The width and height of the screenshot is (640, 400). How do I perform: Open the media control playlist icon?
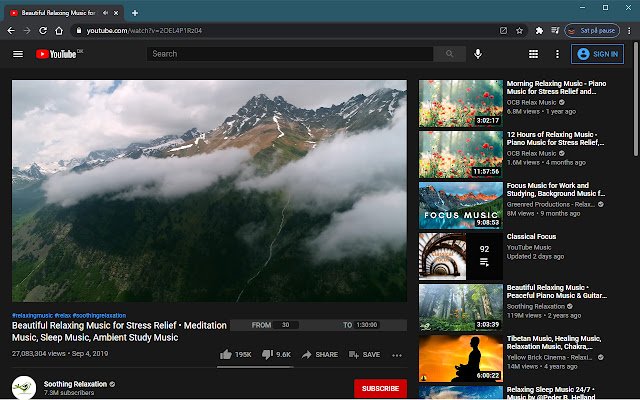click(x=555, y=31)
